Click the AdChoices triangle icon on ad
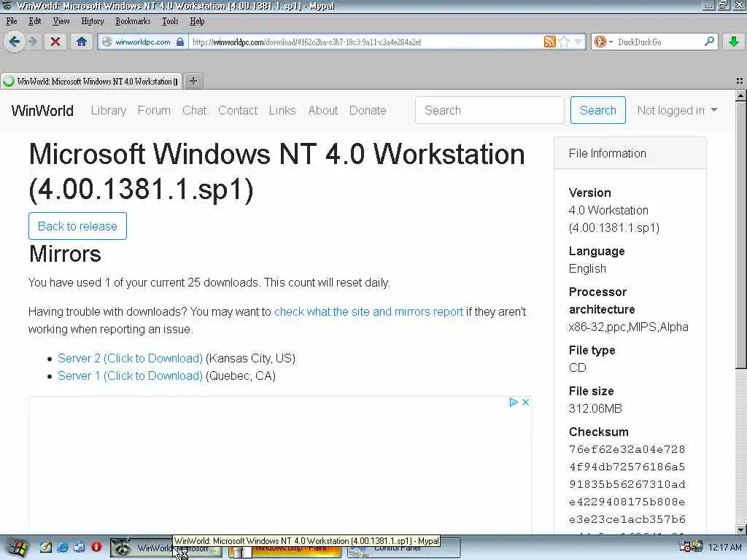 pyautogui.click(x=513, y=402)
